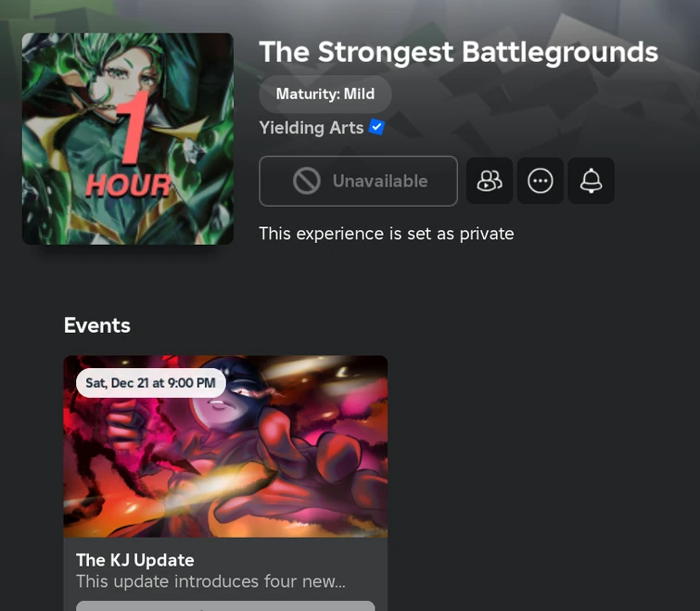This screenshot has height=611, width=700.
Task: Click the "This experience is set as private" message
Action: tap(387, 234)
